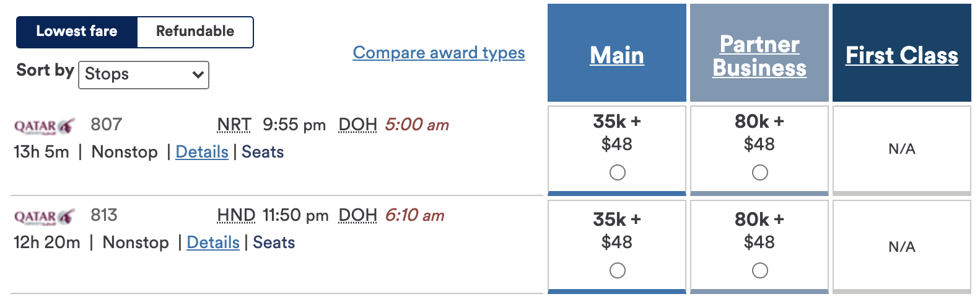Screen dimensions: 980x299
Task: Open Seats for flight 813
Action: click(274, 243)
